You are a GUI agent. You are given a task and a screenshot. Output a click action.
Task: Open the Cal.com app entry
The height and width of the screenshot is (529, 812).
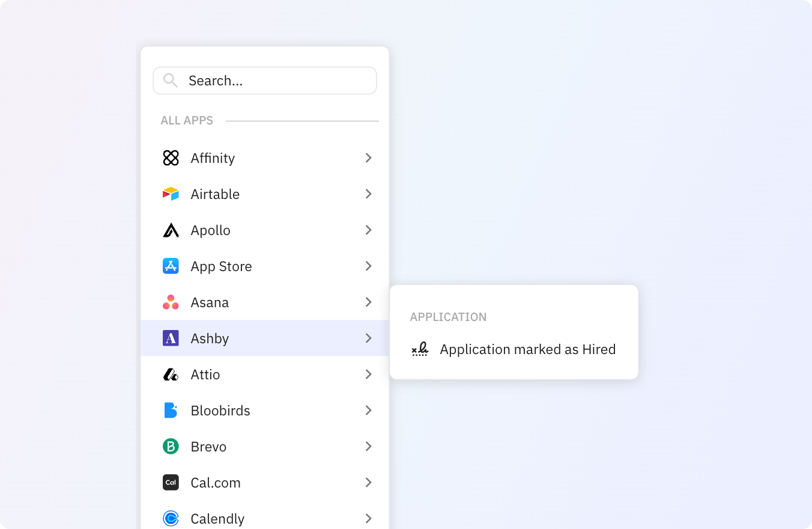click(265, 483)
